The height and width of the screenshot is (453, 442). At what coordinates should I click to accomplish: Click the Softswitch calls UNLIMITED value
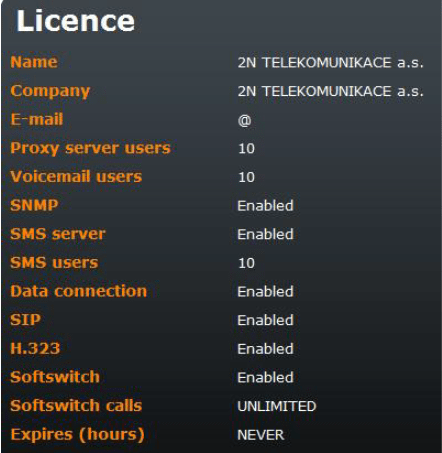pyautogui.click(x=277, y=406)
